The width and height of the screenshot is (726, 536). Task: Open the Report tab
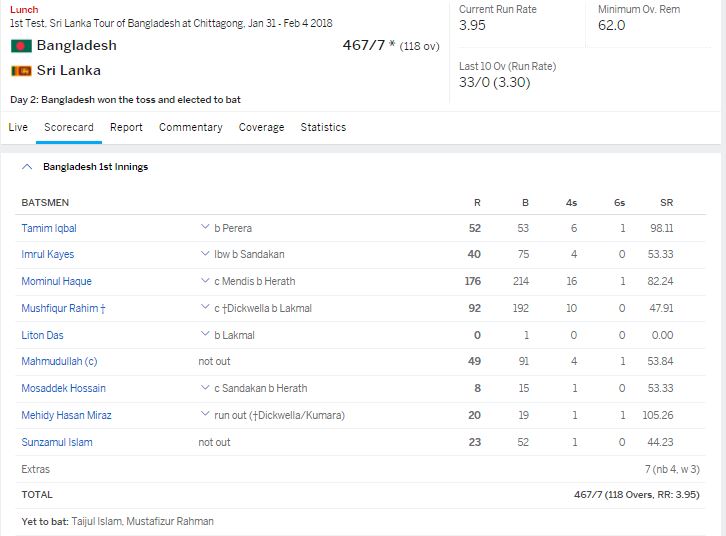point(126,127)
